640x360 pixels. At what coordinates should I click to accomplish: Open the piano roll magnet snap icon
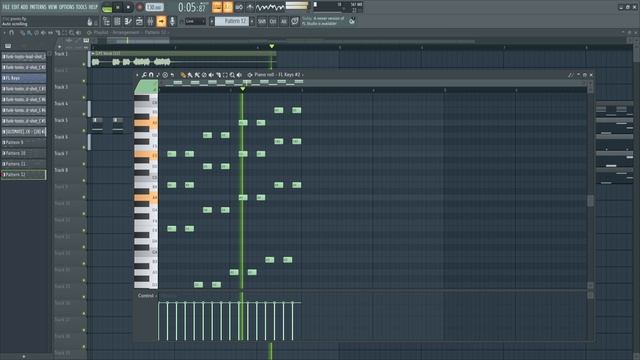click(151, 75)
